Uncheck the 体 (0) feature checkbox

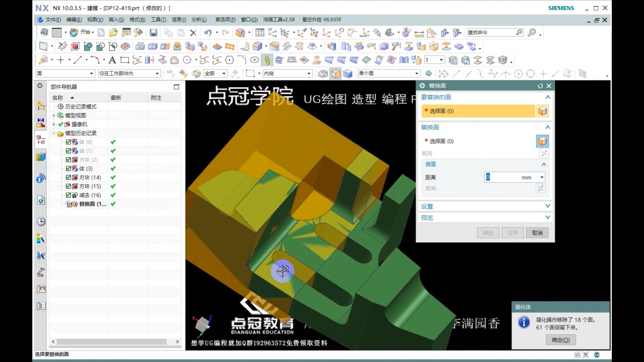pos(68,142)
